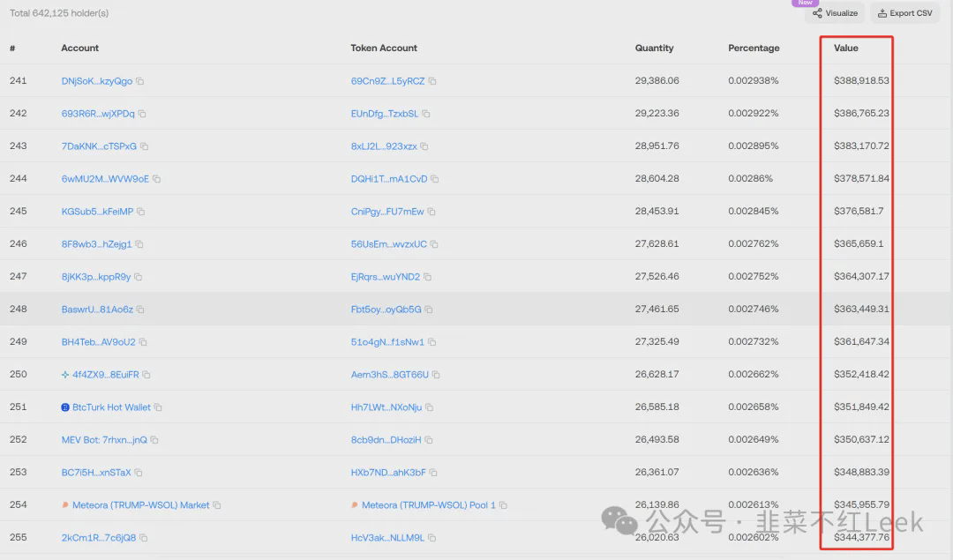Image resolution: width=953 pixels, height=560 pixels.
Task: Open Meteora (TRUMP-WSOL) Pool 1 link
Action: click(x=429, y=505)
